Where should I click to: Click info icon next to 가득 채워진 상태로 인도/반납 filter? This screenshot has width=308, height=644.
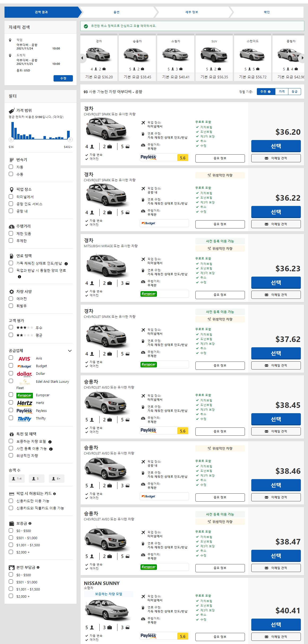(x=66, y=264)
